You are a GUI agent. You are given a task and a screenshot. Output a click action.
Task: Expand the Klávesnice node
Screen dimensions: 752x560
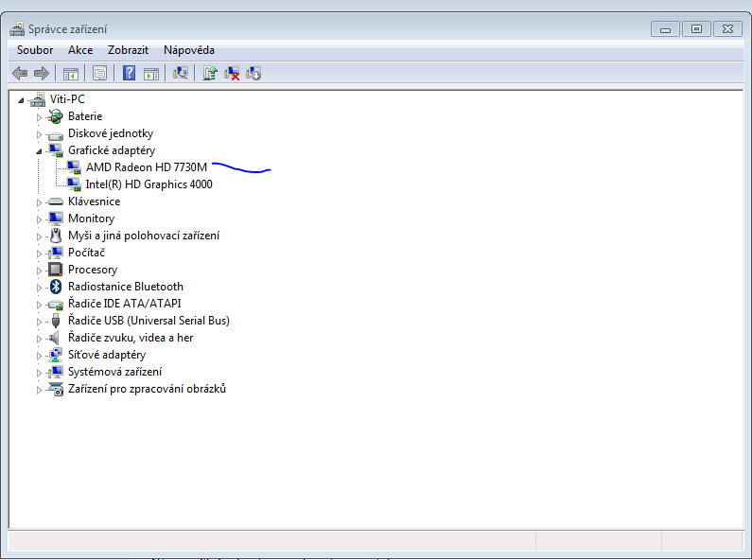pos(39,202)
